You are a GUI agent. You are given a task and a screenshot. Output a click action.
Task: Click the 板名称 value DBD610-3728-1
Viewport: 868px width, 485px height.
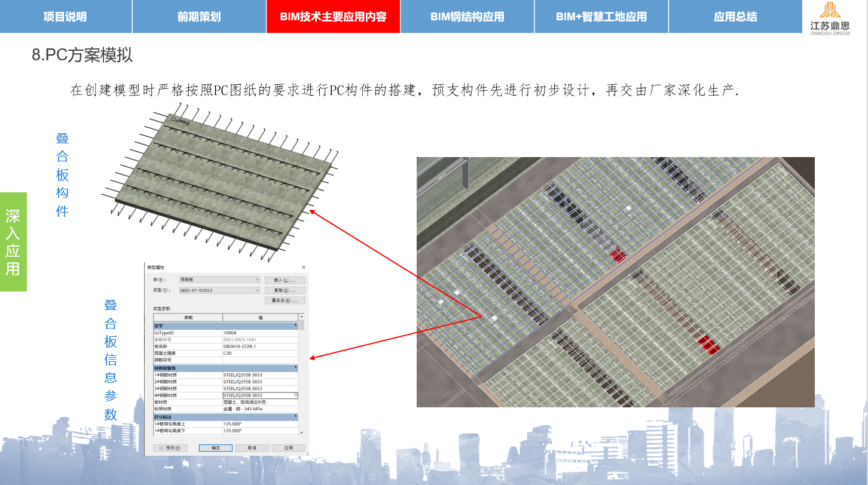click(x=240, y=346)
